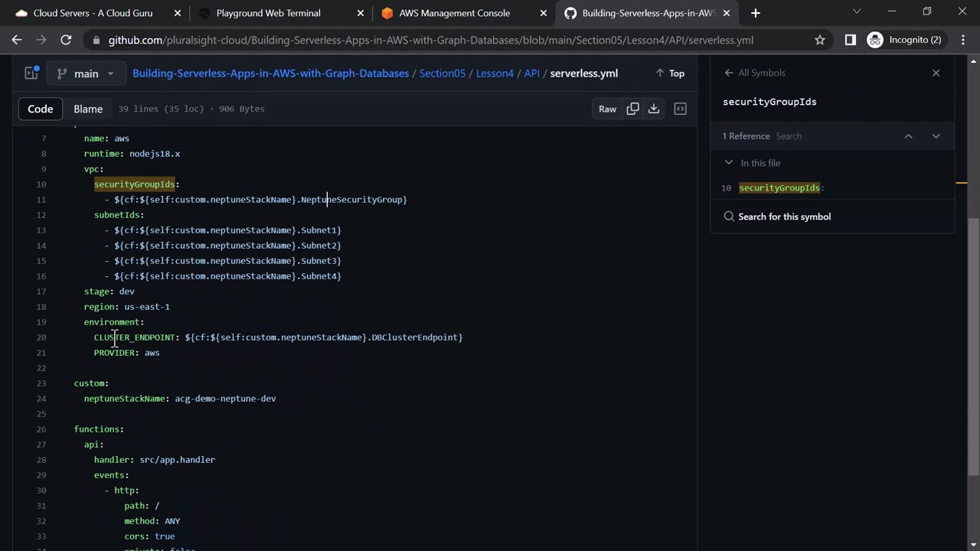The height and width of the screenshot is (551, 980).
Task: Copy raw file contents icon
Action: point(632,109)
